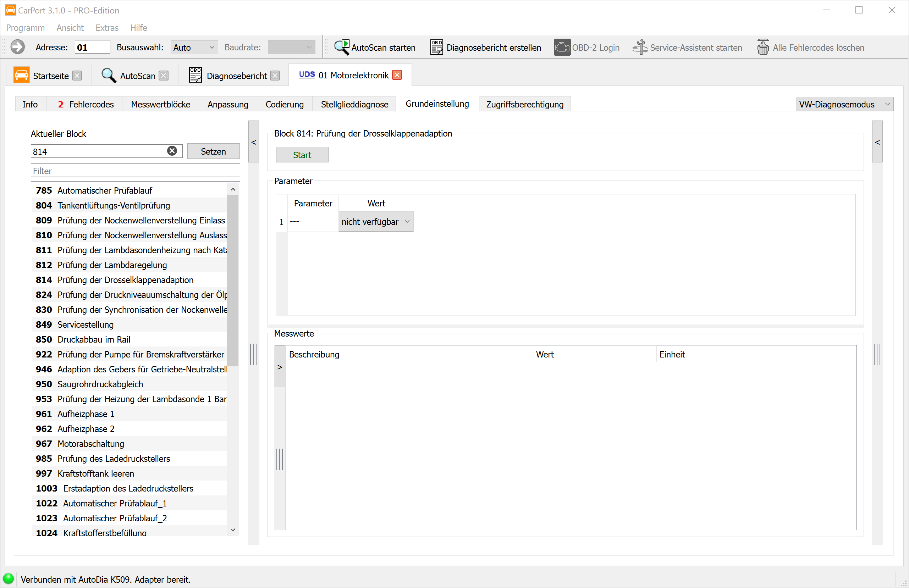Click the Setzen button
The image size is (909, 588).
213,151
